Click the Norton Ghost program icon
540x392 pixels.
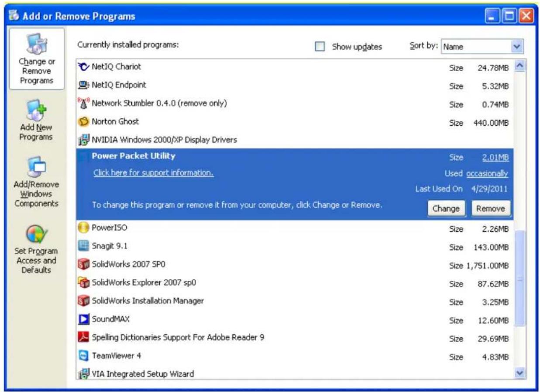pos(83,122)
